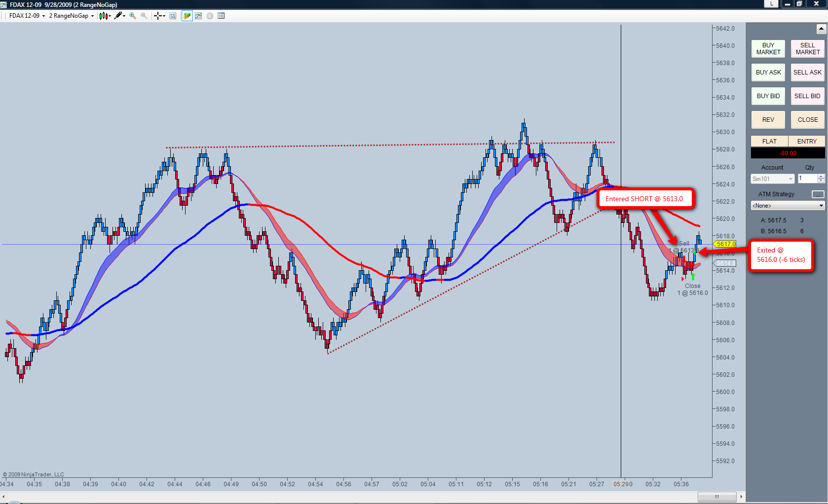
Task: Click the right arrow of horizontal scrollbar
Action: click(x=741, y=497)
